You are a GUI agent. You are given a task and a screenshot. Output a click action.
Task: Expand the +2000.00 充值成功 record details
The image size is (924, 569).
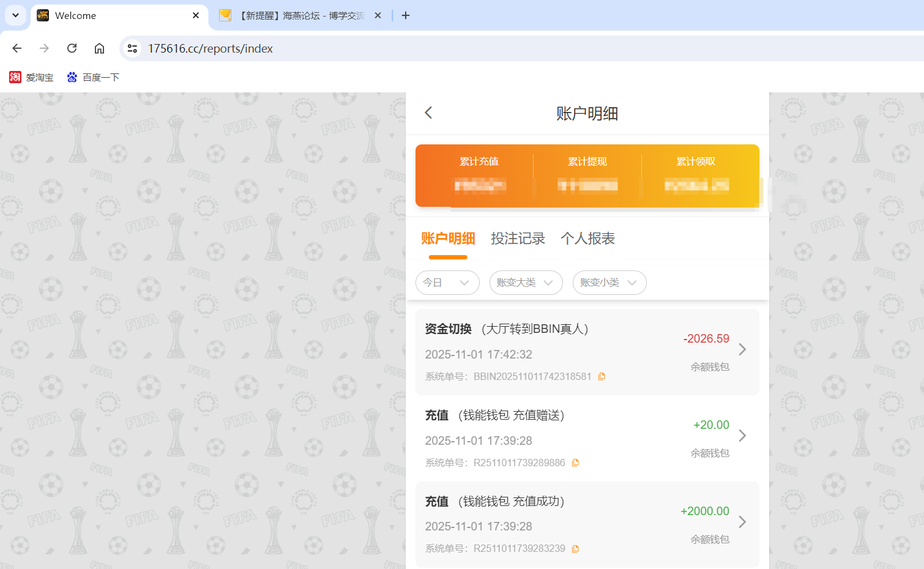click(x=742, y=522)
